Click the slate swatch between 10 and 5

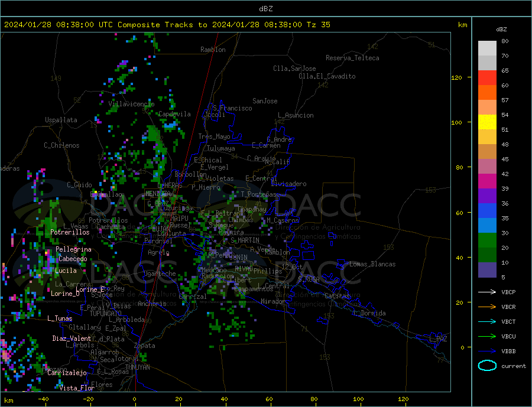pyautogui.click(x=487, y=270)
